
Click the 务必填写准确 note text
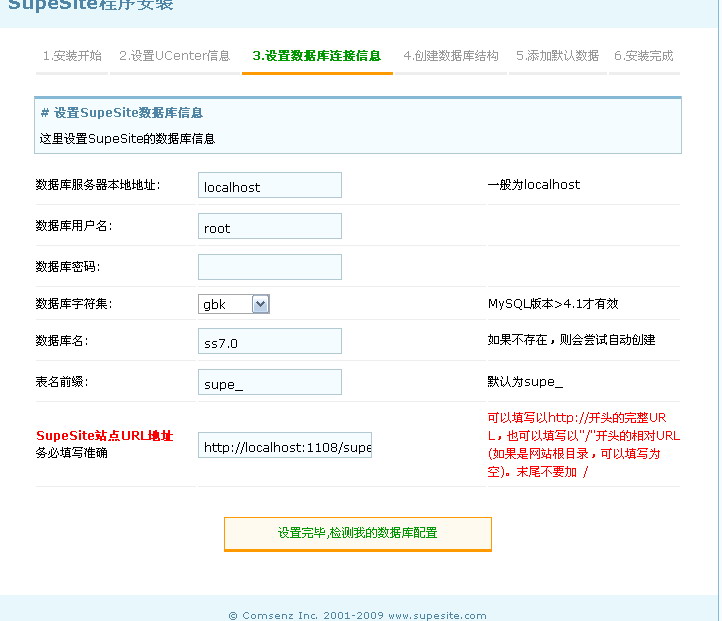pyautogui.click(x=71, y=453)
